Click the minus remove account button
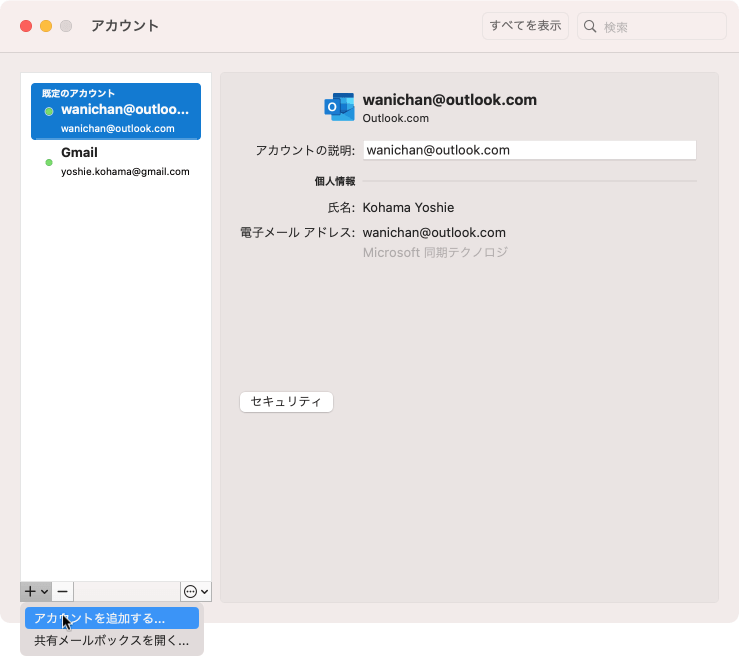The width and height of the screenshot is (739, 656). click(63, 591)
